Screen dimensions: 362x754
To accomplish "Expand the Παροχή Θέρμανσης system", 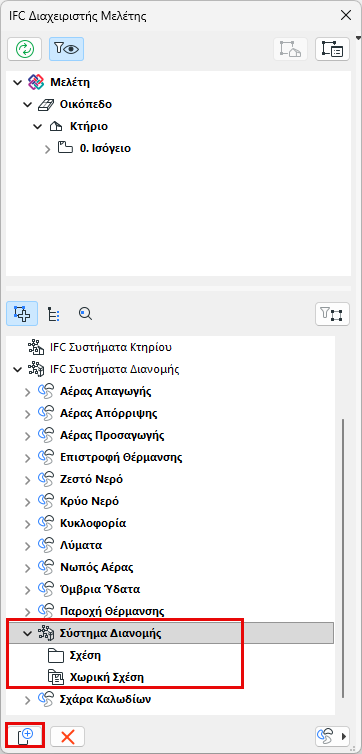I will 27,612.
